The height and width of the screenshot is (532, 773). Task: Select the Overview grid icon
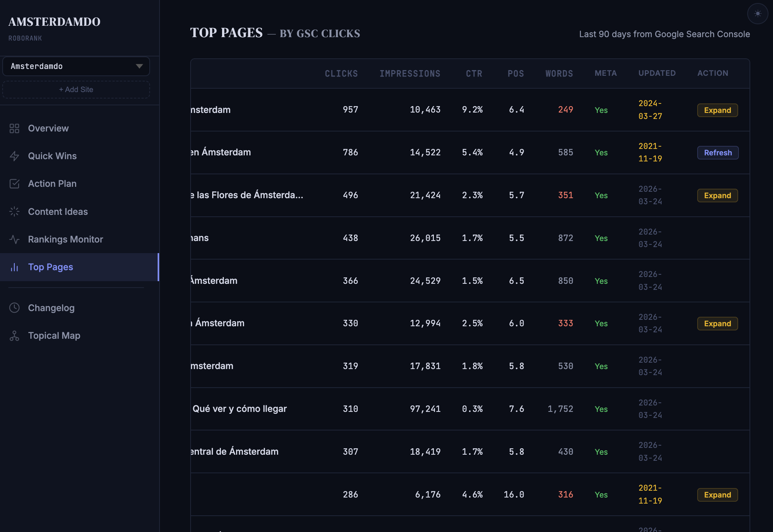coord(15,128)
